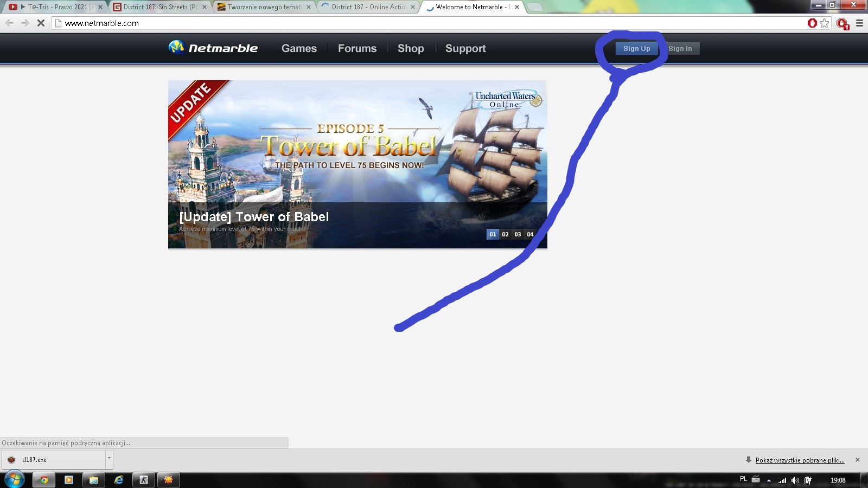
Task: Click the 19:08 system clock
Action: (838, 480)
